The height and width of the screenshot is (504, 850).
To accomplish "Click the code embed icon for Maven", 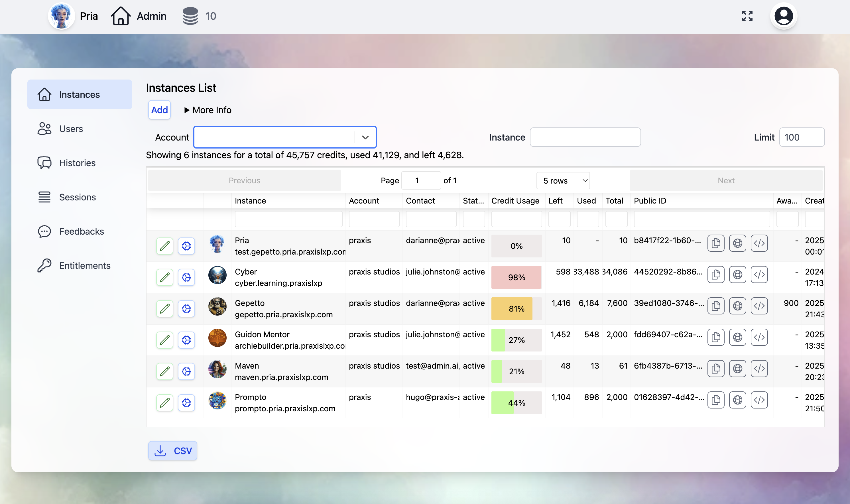I will [760, 369].
